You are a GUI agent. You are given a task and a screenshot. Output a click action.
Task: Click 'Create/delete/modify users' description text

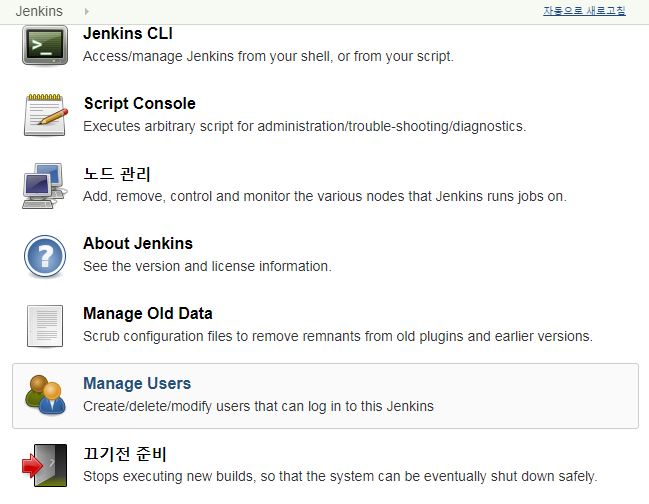coord(258,406)
